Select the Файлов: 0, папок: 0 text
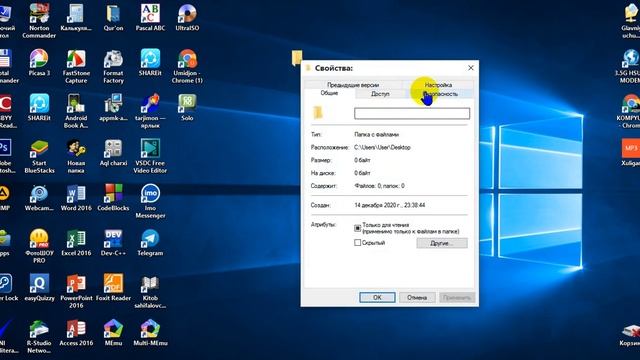Viewport: 640px width, 360px height. tap(379, 186)
